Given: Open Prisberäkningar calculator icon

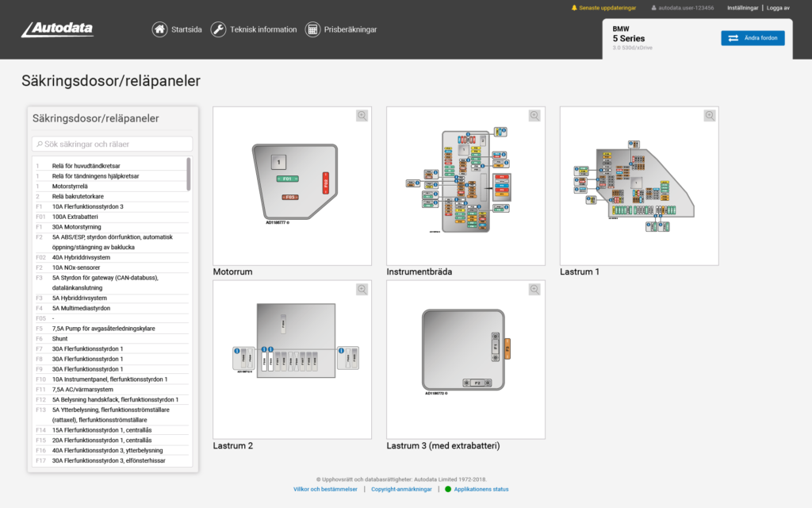Looking at the screenshot, I should click(312, 29).
